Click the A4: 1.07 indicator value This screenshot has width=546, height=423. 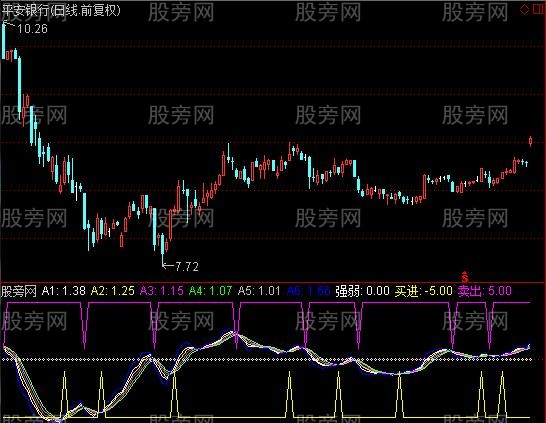(210, 291)
